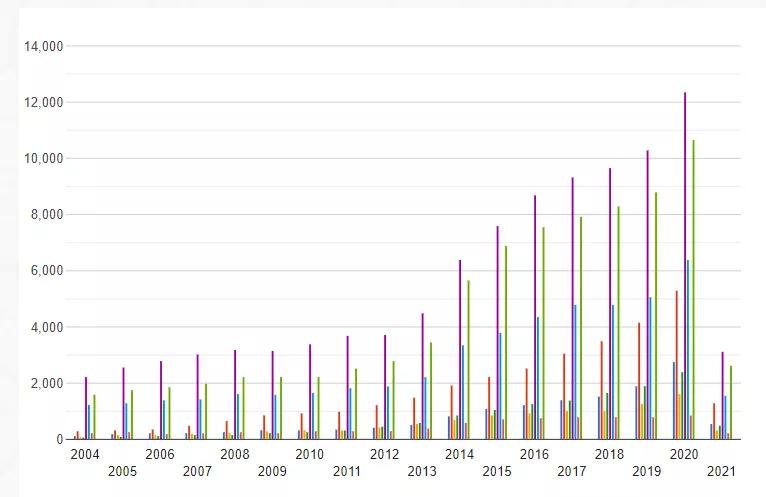Click the 12,000 y-axis value

tap(44, 103)
